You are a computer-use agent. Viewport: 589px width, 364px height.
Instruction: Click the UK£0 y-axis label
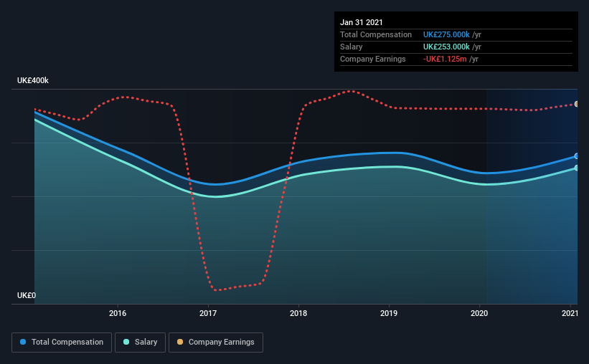27,295
